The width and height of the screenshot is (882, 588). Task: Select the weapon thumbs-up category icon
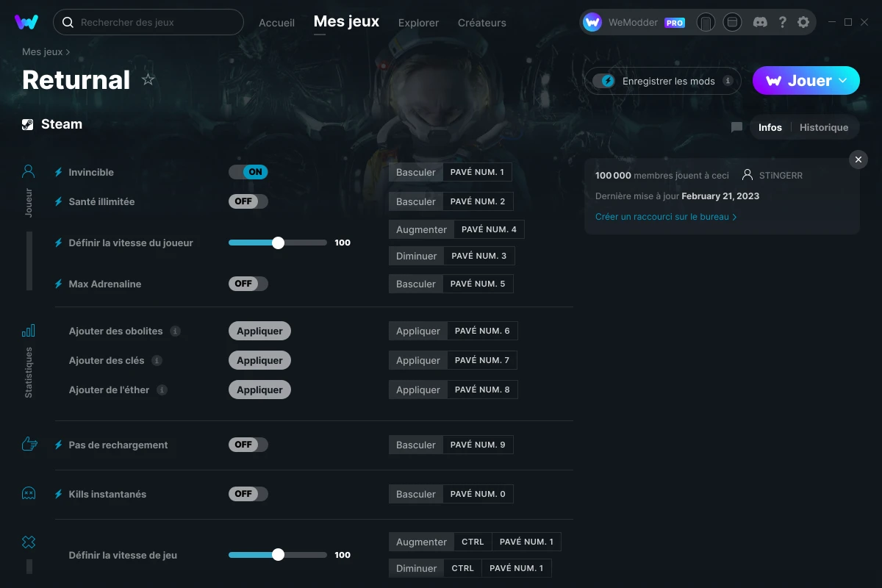[x=29, y=444]
